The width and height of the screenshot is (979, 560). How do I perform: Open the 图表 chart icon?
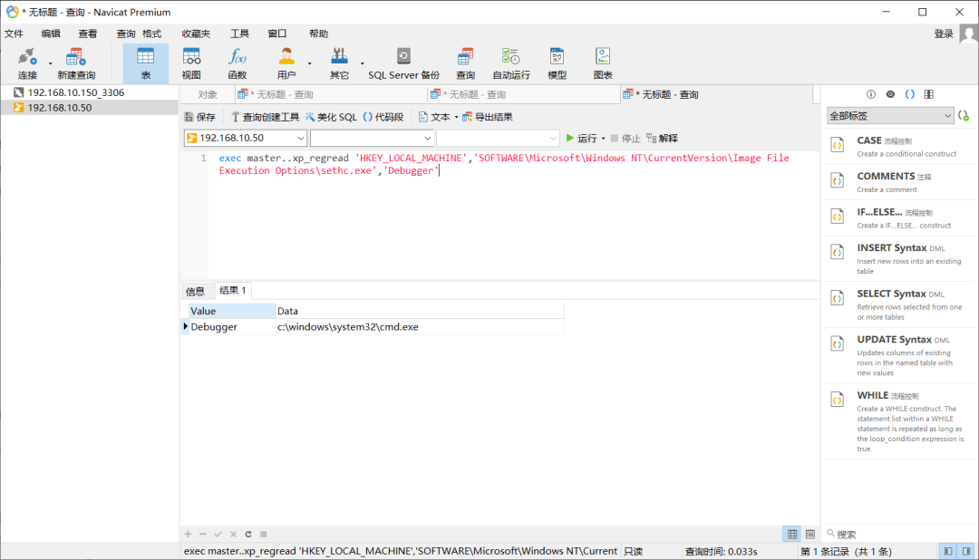603,63
